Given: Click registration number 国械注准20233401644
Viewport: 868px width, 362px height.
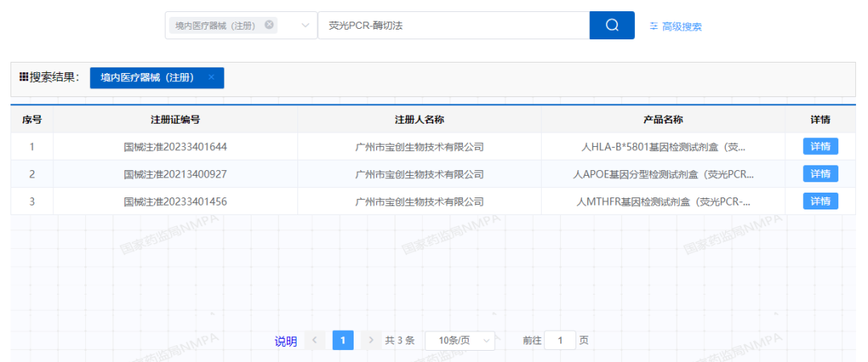Looking at the screenshot, I should tap(175, 147).
